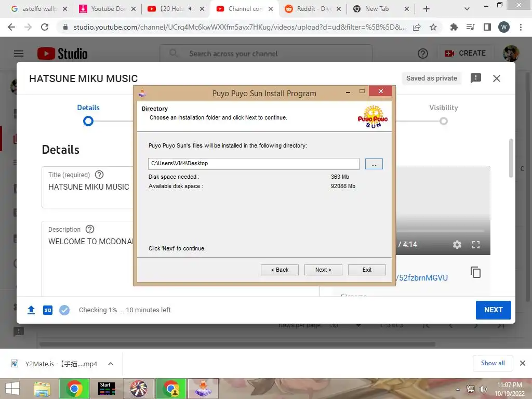Click the upload dialog vertical scrollbar
Viewport: 532px width, 399px height.
click(511, 158)
